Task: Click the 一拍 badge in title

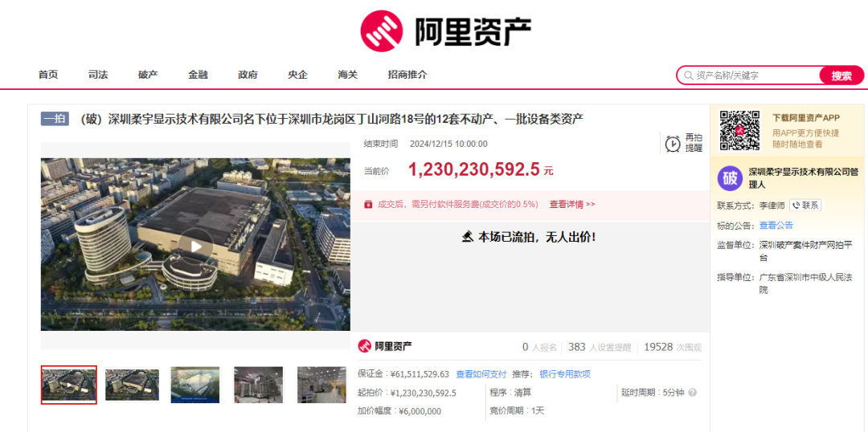Action: [x=55, y=119]
